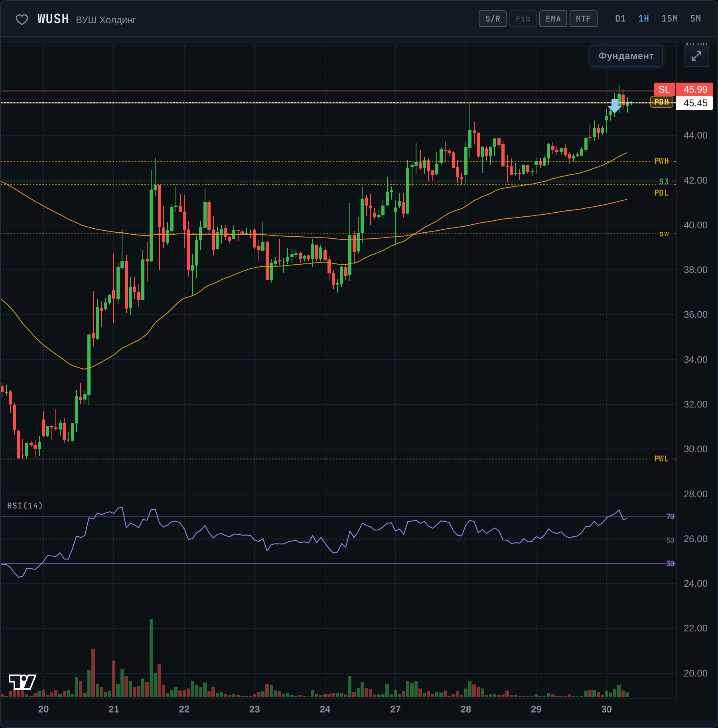Click the PWL level label
Screen dimensions: 718x728
click(661, 459)
